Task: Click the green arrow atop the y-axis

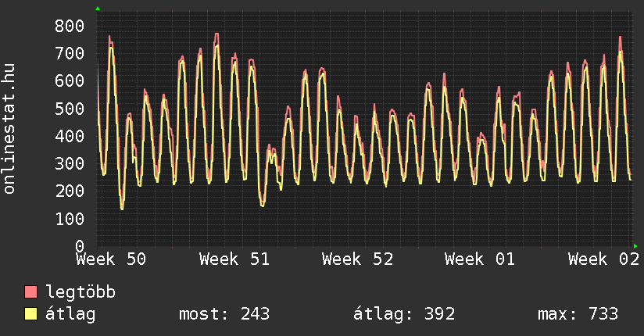Action: [x=98, y=9]
